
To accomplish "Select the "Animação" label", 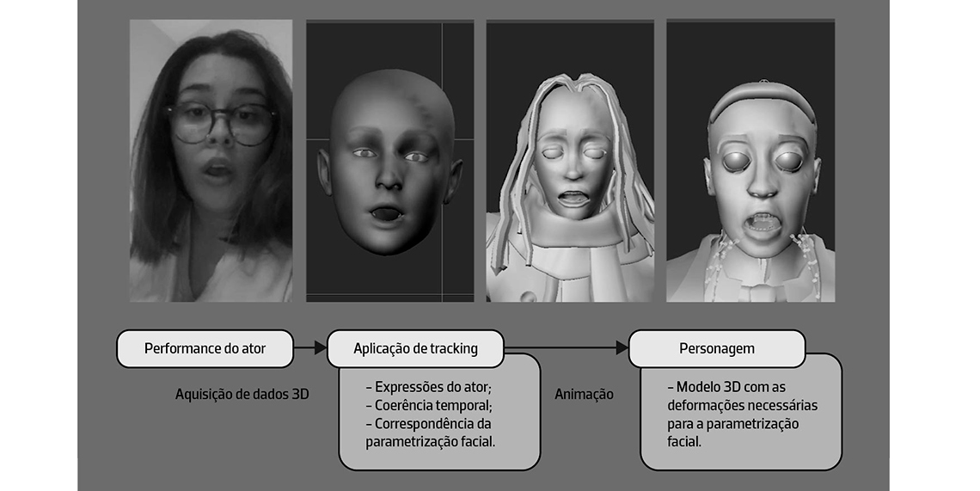I will click(584, 394).
